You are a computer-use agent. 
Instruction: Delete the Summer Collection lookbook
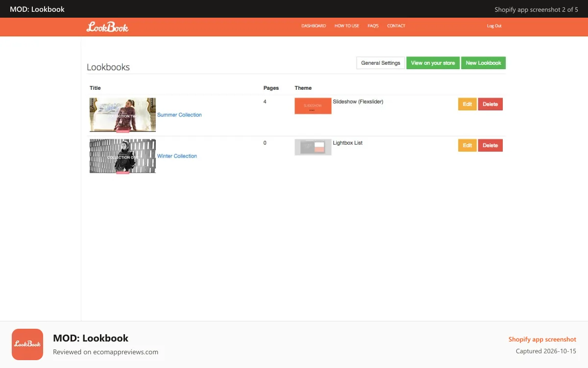[x=490, y=104]
